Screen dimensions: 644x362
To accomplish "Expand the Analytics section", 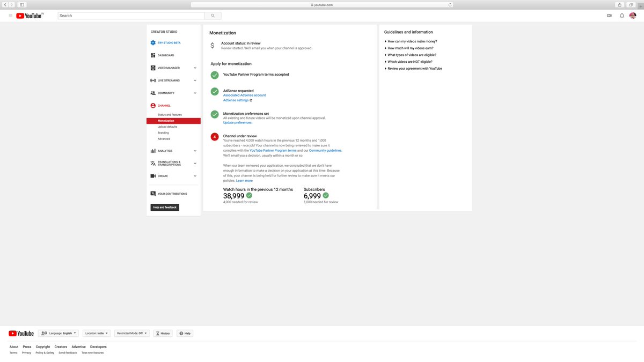I will (x=195, y=151).
